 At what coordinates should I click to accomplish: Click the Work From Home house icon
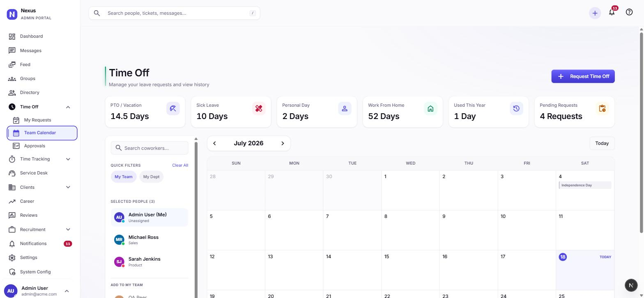click(x=430, y=108)
